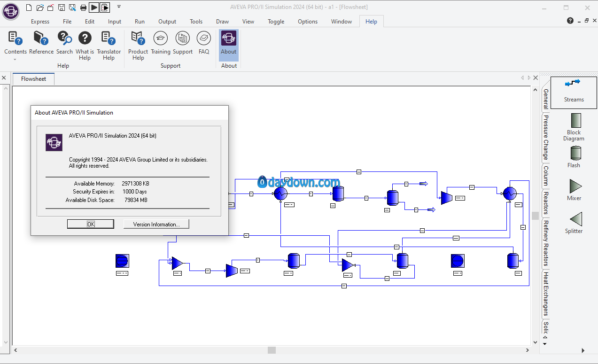598x364 pixels.
Task: Open the File ribbon tab
Action: (x=67, y=21)
